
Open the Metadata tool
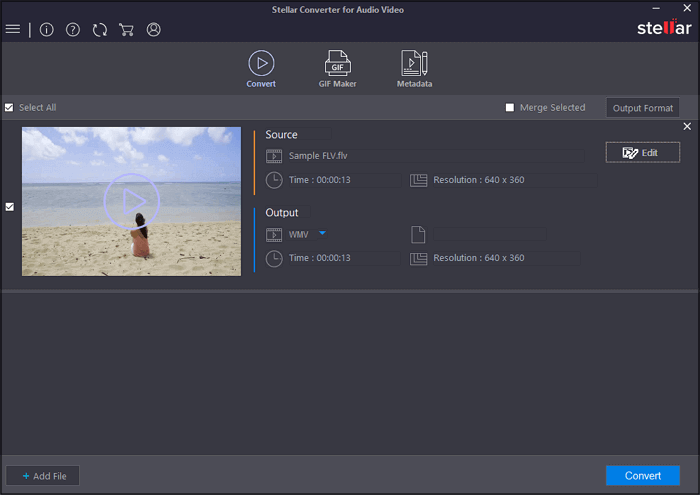coord(414,67)
